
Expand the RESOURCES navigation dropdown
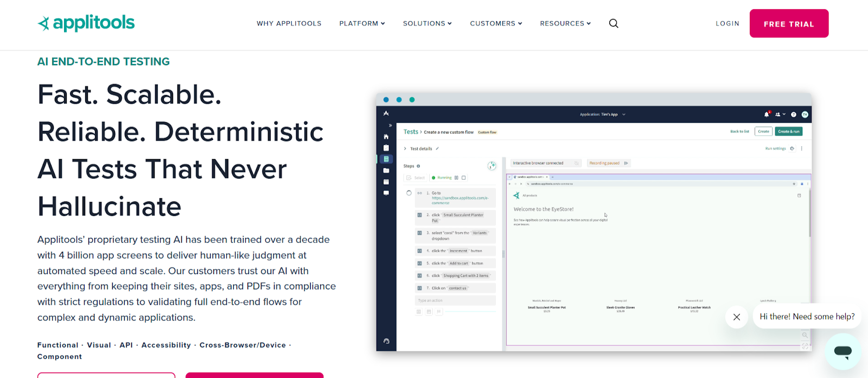pos(565,23)
